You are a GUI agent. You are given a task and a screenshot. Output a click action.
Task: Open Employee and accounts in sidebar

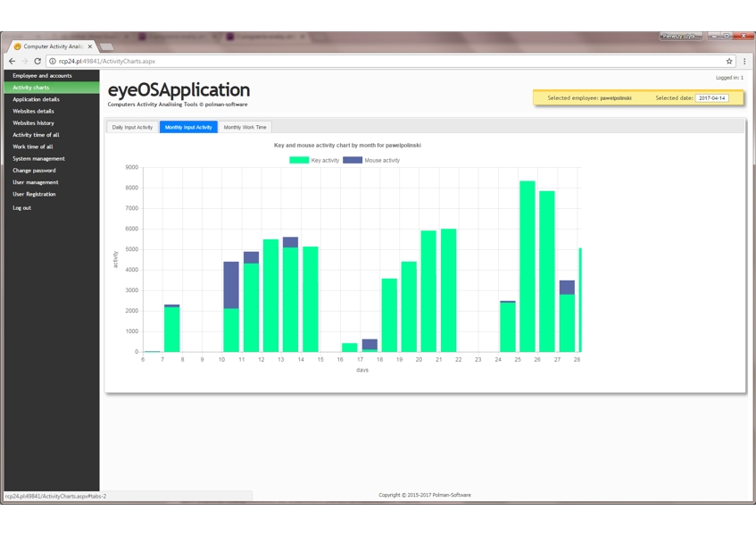point(42,76)
